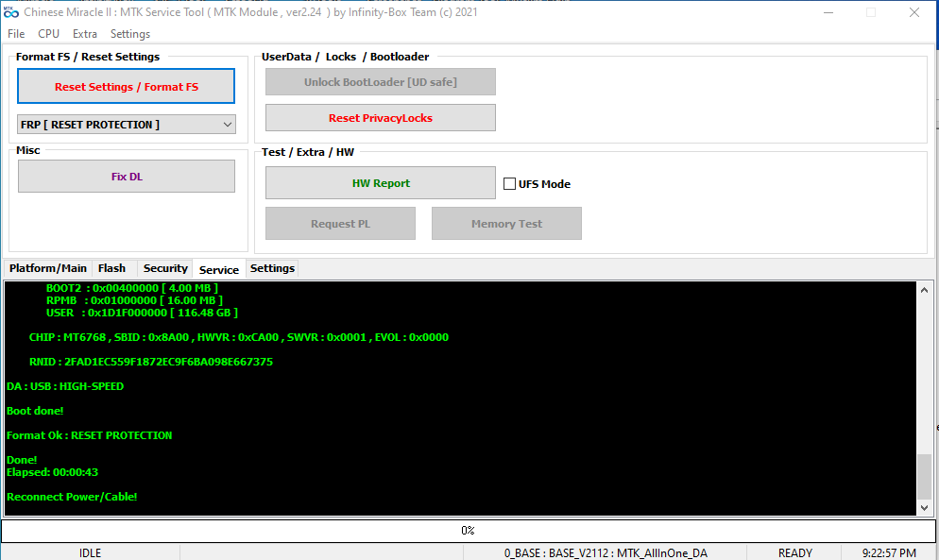Switch to the Settings tab below panels
The image size is (939, 560).
pyautogui.click(x=272, y=268)
